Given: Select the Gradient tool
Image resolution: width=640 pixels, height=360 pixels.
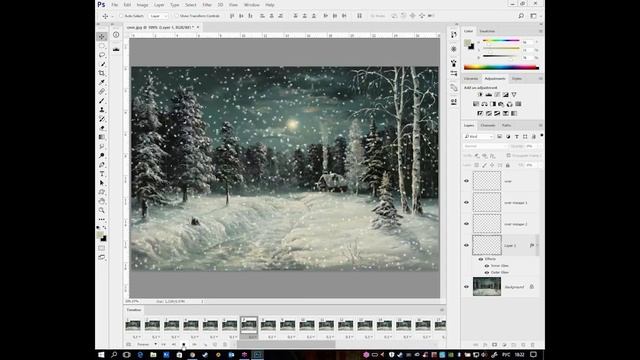Looking at the screenshot, I should tap(102, 137).
